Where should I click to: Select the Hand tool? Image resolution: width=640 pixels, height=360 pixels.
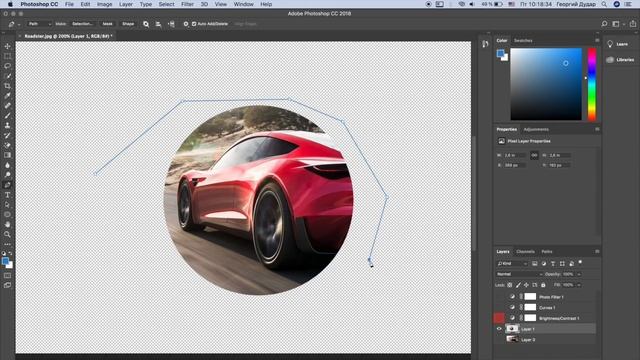pyautogui.click(x=7, y=224)
